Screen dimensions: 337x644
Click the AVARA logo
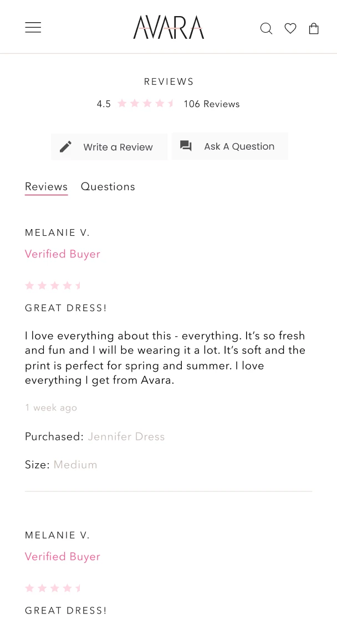tap(168, 27)
